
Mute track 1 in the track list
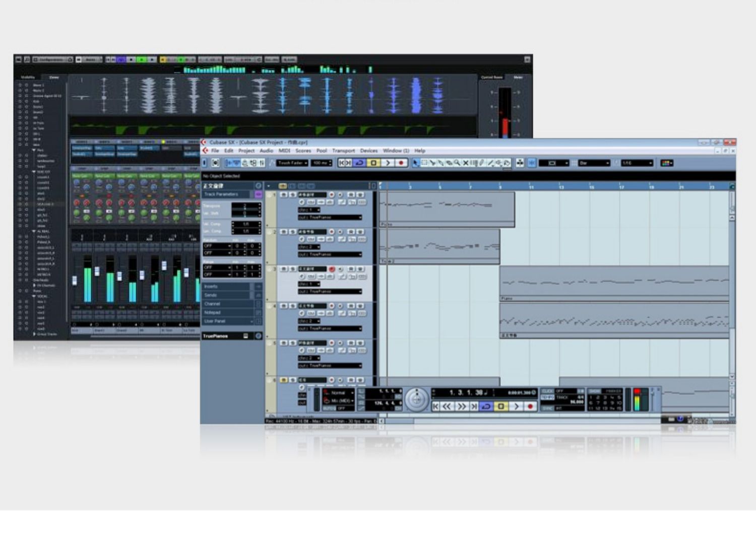click(x=284, y=195)
